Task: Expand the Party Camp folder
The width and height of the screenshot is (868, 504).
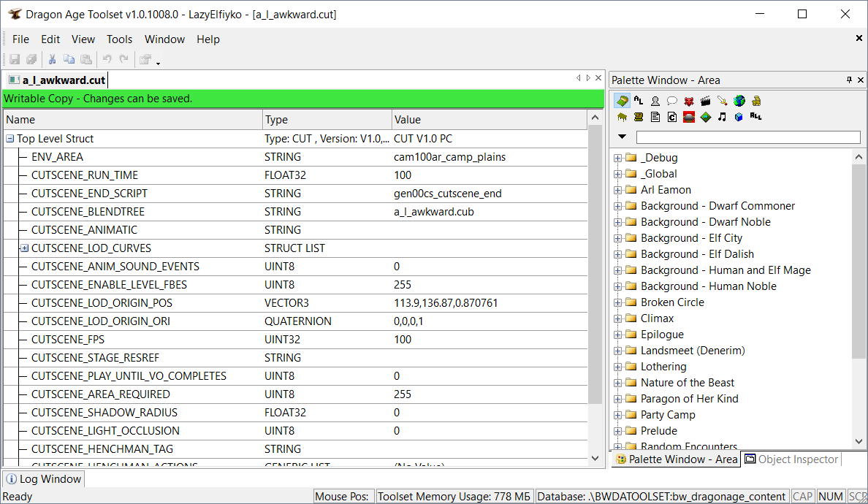Action: (618, 415)
